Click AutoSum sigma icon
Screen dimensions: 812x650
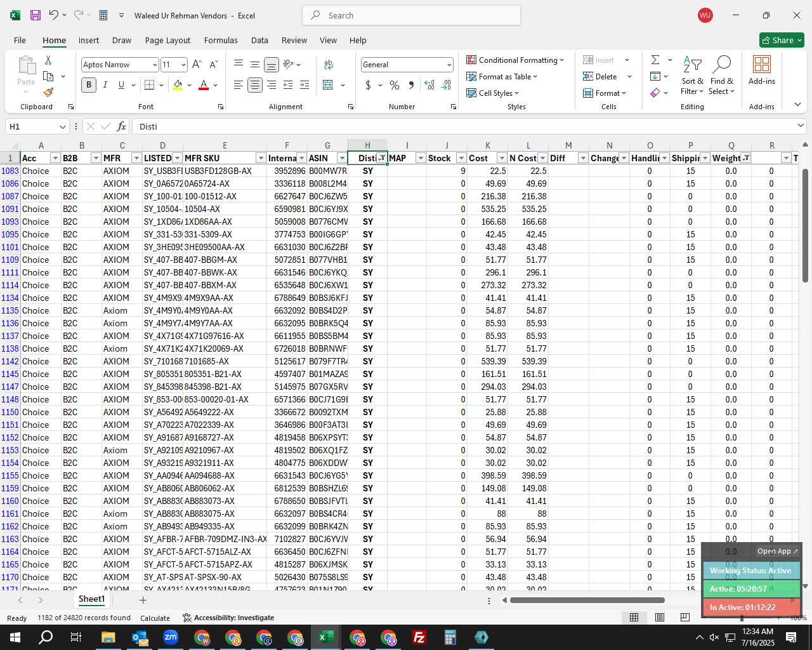click(655, 60)
